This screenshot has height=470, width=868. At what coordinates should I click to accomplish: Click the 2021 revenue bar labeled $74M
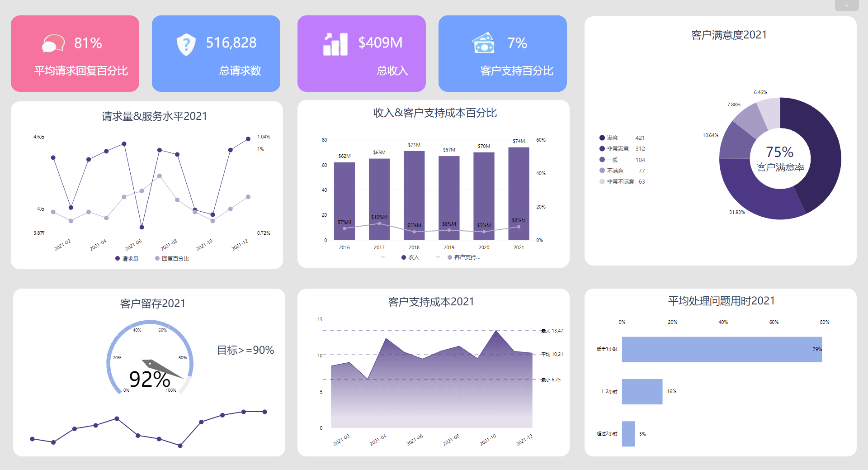(519, 194)
